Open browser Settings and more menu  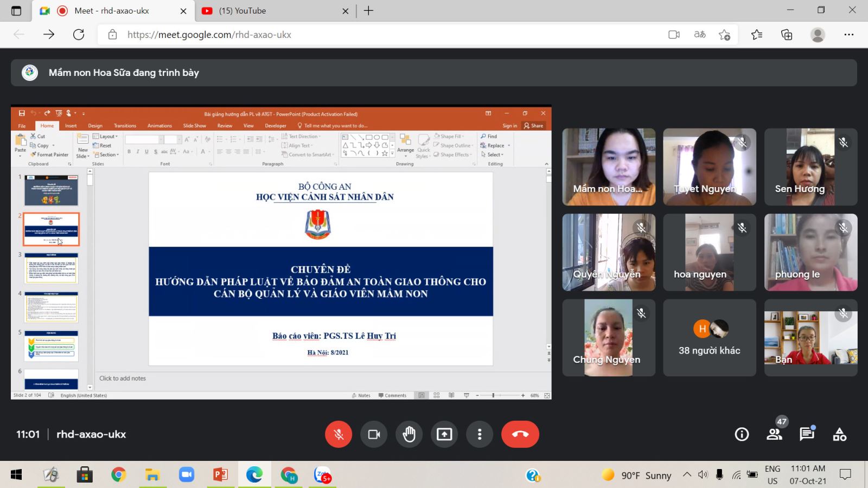click(849, 35)
